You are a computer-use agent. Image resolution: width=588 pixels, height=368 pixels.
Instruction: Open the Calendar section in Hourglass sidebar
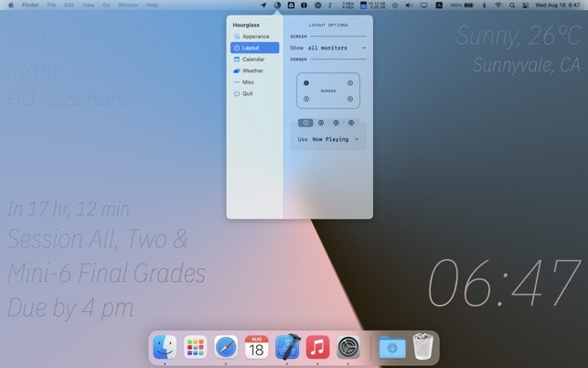(x=254, y=60)
